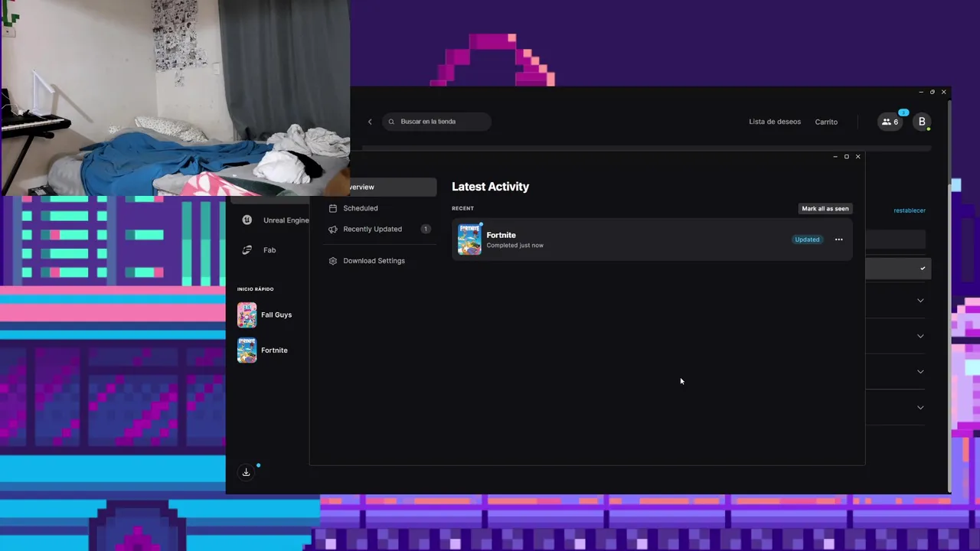Open the three-dot menu on Fortnite activity row

coord(838,240)
